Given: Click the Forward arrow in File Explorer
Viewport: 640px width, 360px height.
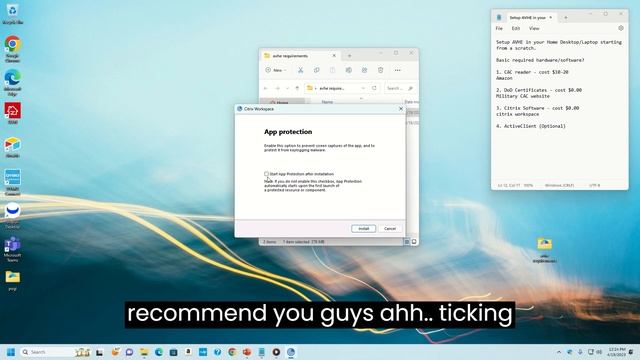Looking at the screenshot, I should coord(278,88).
